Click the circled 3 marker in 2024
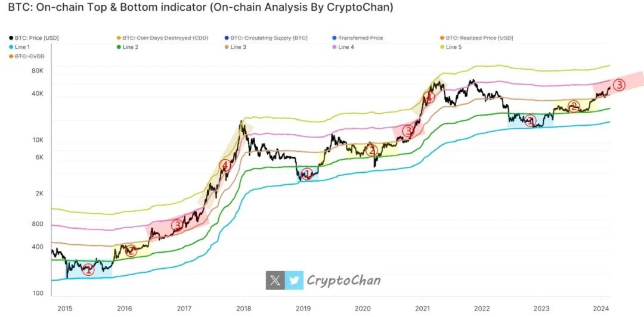This screenshot has width=644, height=317. (619, 85)
